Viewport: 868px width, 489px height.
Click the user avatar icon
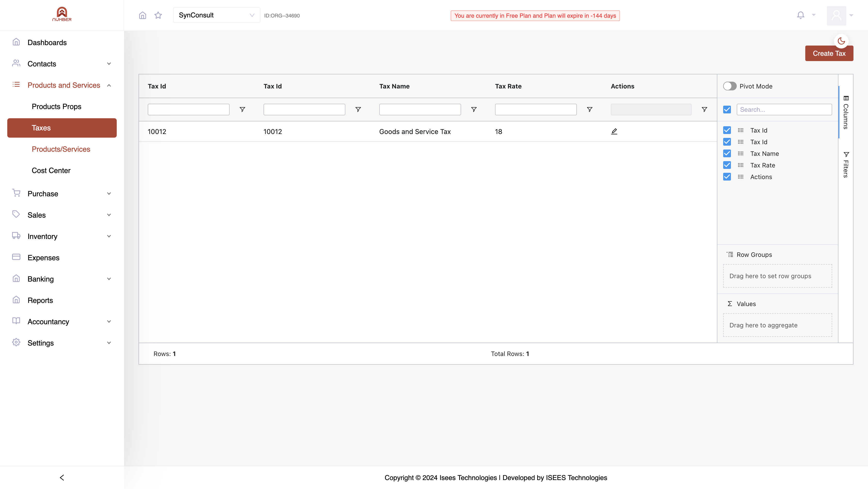836,16
